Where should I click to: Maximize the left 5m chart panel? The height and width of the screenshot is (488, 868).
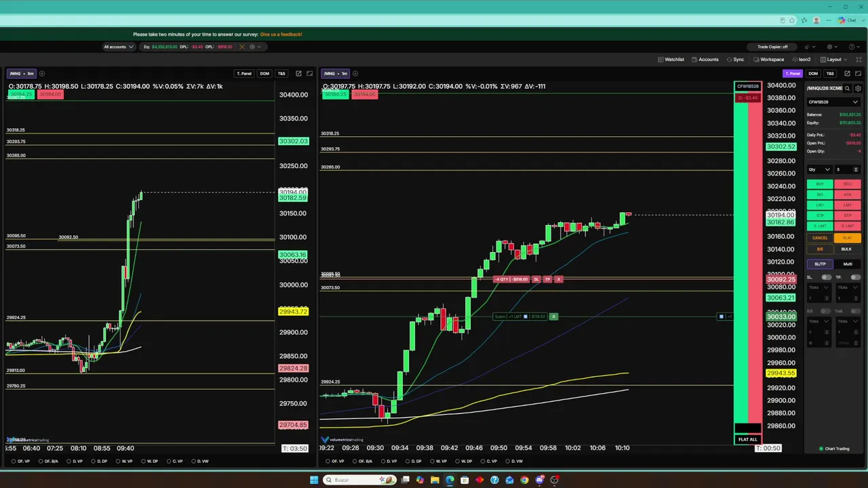pos(310,73)
